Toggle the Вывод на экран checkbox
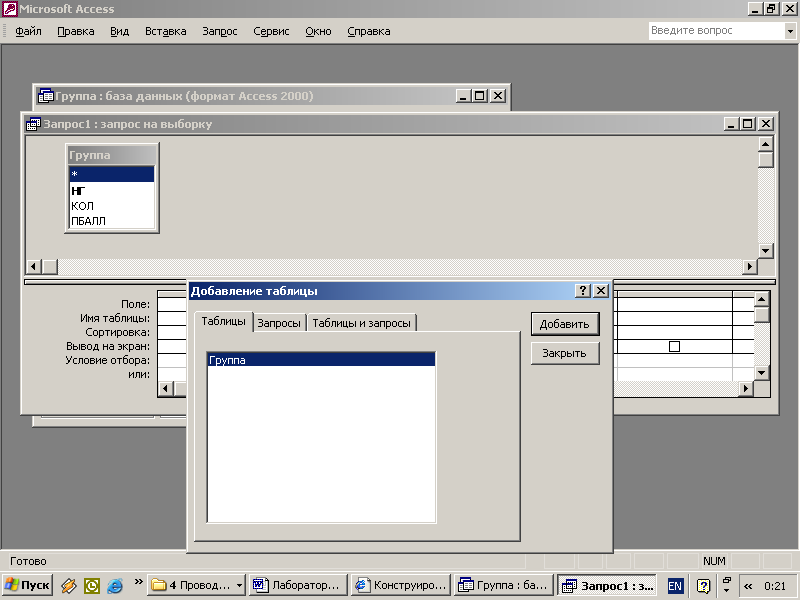The height and width of the screenshot is (600, 800). tap(674, 347)
